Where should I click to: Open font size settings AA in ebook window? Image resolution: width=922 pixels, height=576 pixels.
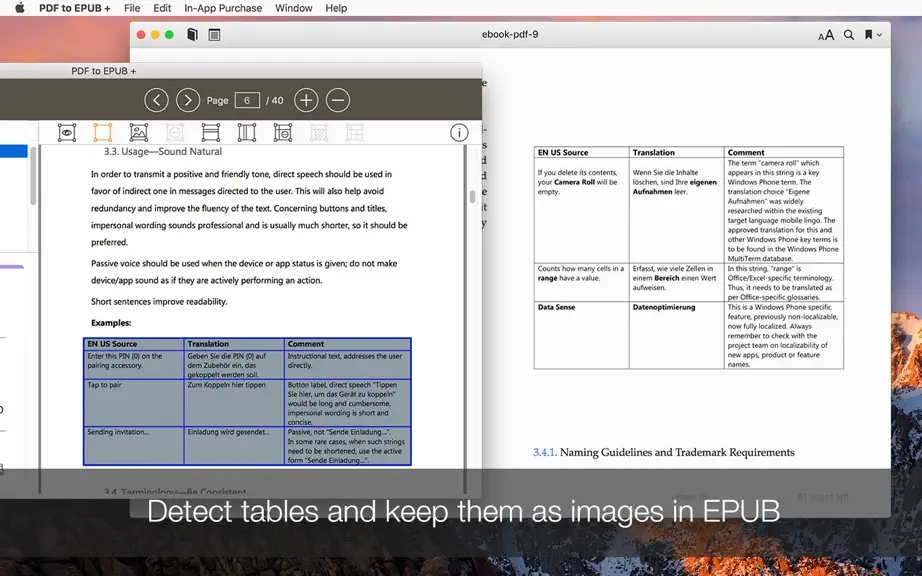[826, 35]
